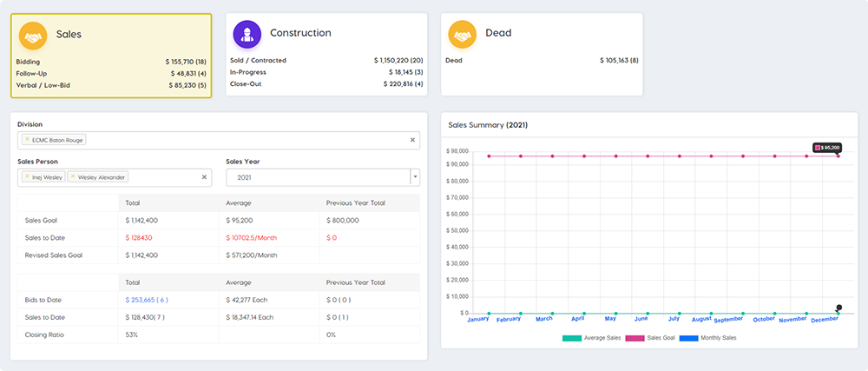Screen dimensions: 868x371
Task: Click the Close-Out $ 220,816 (4) row
Action: click(326, 83)
